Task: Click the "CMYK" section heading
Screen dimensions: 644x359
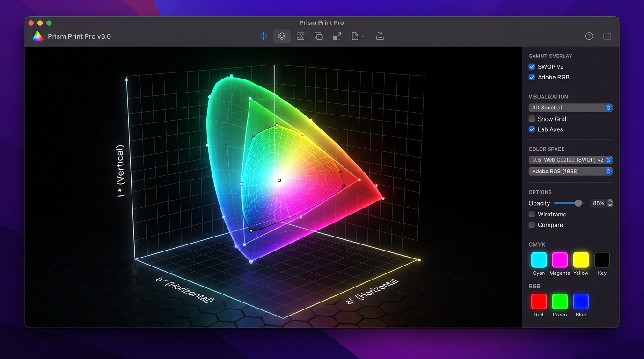Action: click(x=537, y=244)
